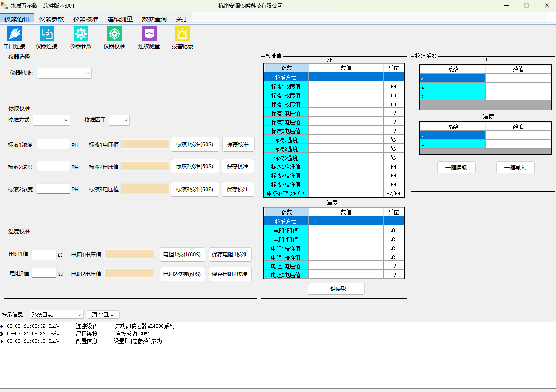556x392 pixels.
Task: Open the 系统日志 log type dropdown
Action: coord(57,314)
